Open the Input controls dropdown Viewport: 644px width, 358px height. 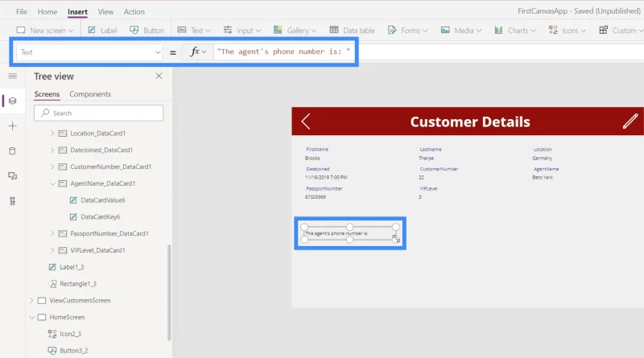pyautogui.click(x=242, y=31)
